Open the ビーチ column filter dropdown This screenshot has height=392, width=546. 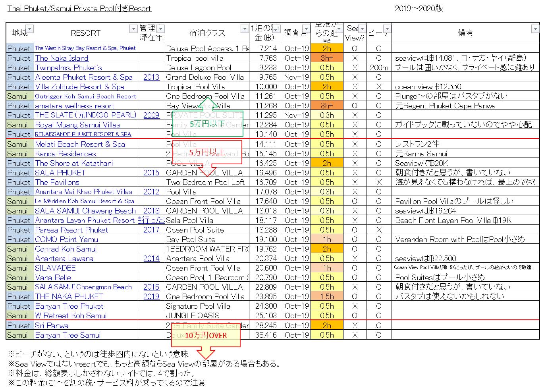(387, 29)
